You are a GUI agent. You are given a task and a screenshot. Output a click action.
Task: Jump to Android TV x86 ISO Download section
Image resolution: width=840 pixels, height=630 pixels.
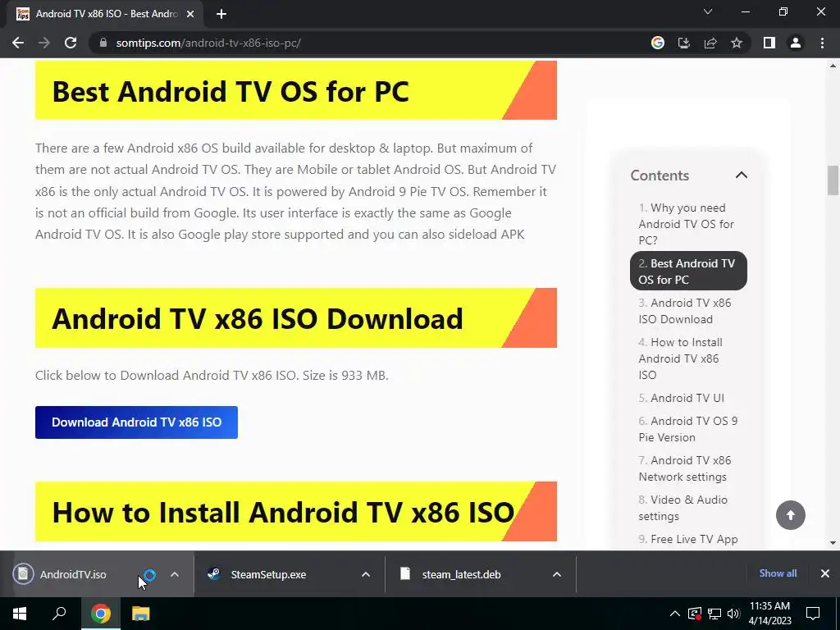pos(685,311)
